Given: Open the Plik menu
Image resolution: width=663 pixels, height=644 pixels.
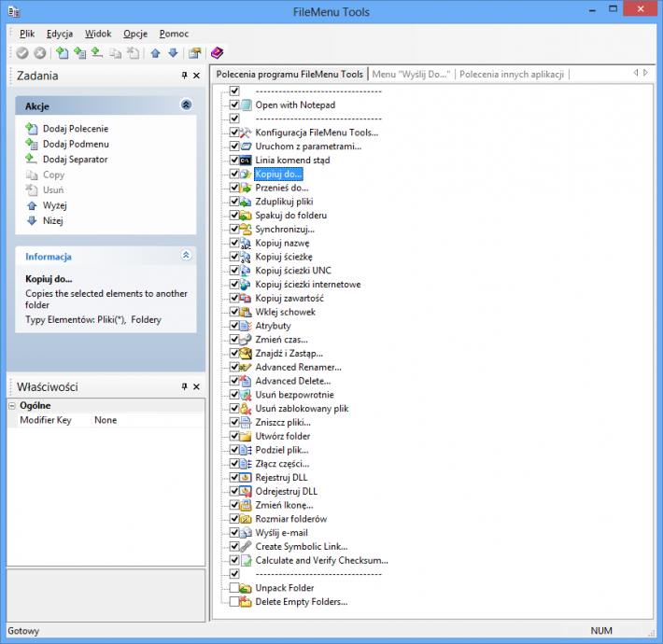Looking at the screenshot, I should 27,34.
